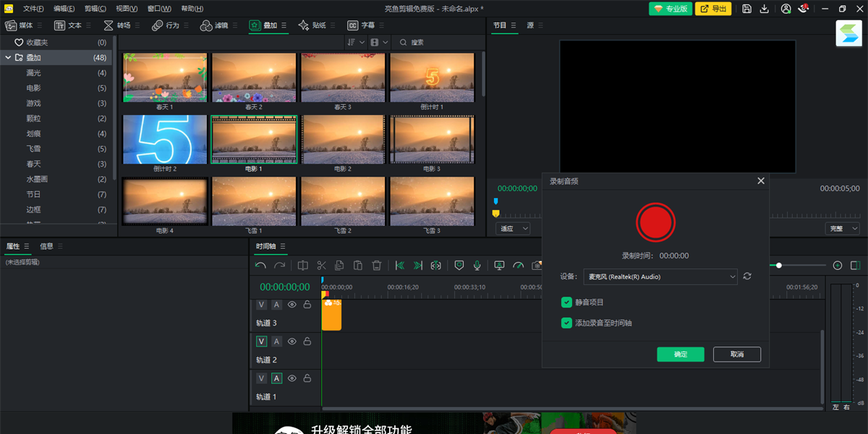Collapse the 叠加 folder in the sidebar

8,58
